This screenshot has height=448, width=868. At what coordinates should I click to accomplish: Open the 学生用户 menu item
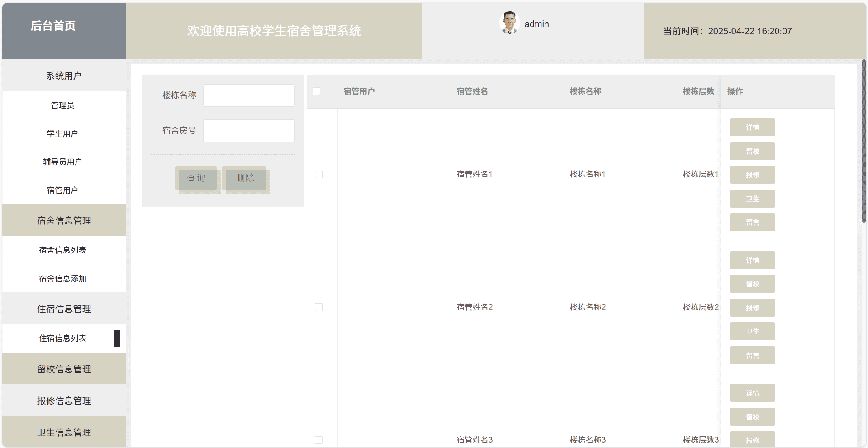point(63,133)
